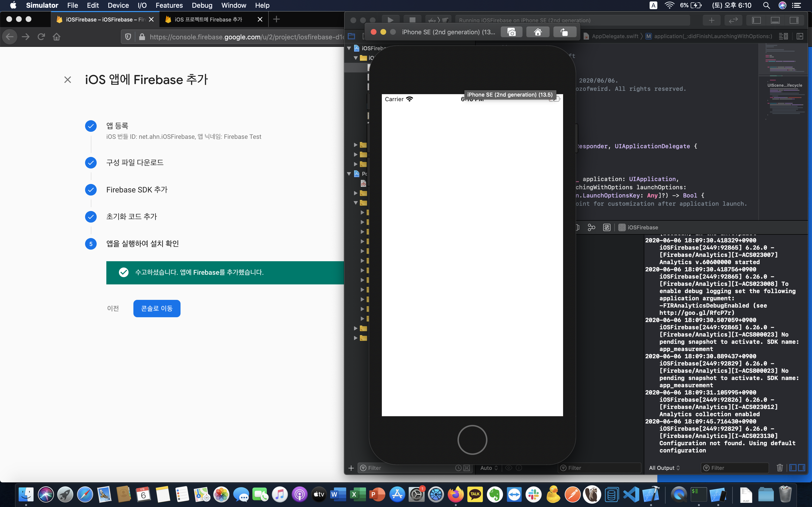Switch to the iOS 프로젝트에 Firebase 추가 tab
Image resolution: width=812 pixels, height=507 pixels.
208,20
